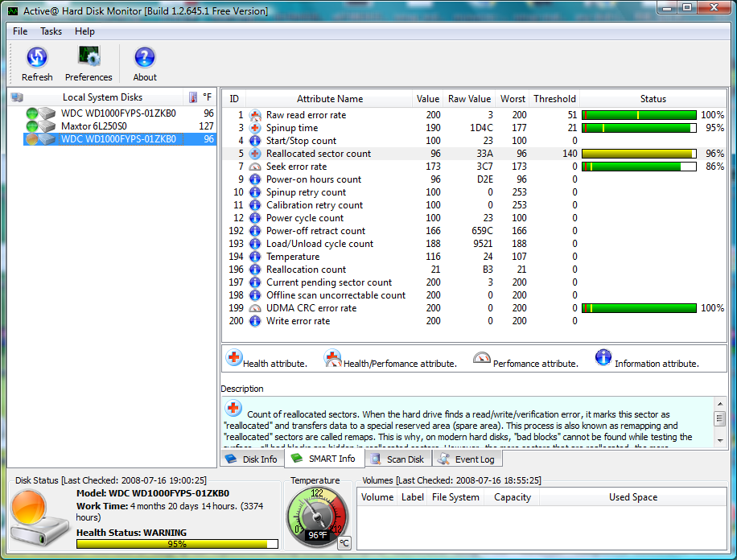Click the temperature gauge dial
Image resolution: width=737 pixels, height=560 pixels.
tap(317, 517)
